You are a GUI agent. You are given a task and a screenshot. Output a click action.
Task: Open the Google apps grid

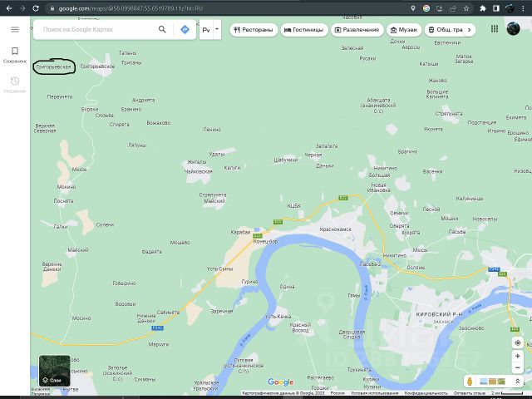point(494,29)
